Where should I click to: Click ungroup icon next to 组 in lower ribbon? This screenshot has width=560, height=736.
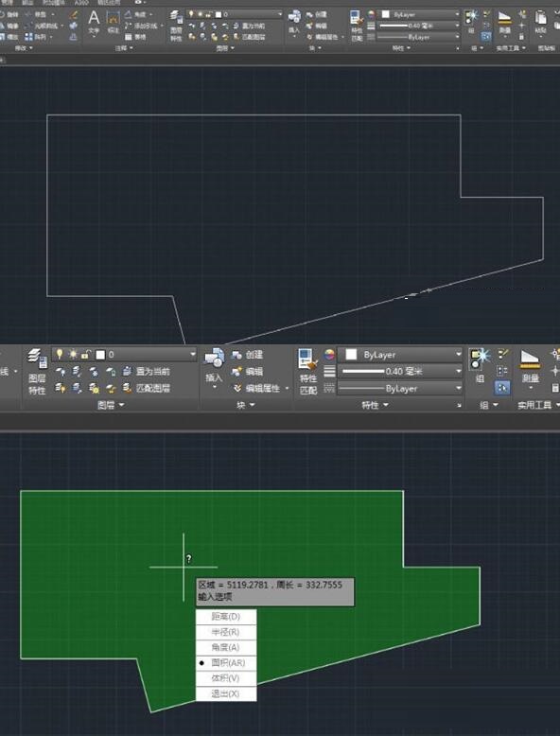(x=503, y=354)
